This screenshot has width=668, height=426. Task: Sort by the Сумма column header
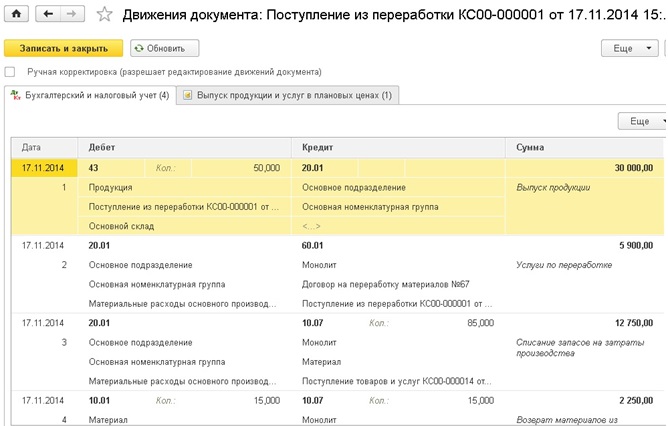[x=584, y=147]
